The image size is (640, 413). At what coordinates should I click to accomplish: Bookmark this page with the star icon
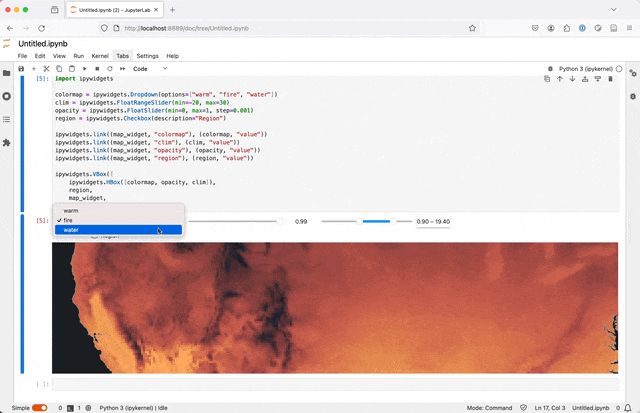[x=472, y=28]
